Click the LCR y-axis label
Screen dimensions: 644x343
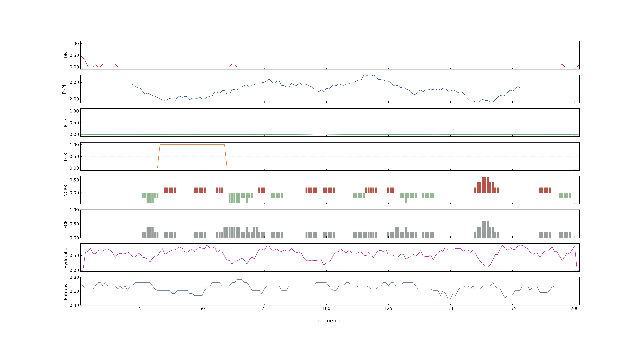tap(66, 157)
